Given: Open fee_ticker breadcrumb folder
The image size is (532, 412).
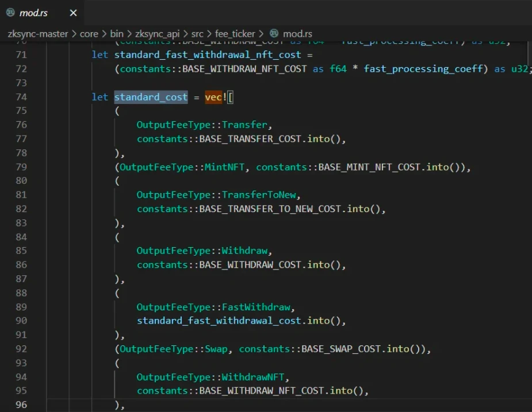Looking at the screenshot, I should coord(235,34).
